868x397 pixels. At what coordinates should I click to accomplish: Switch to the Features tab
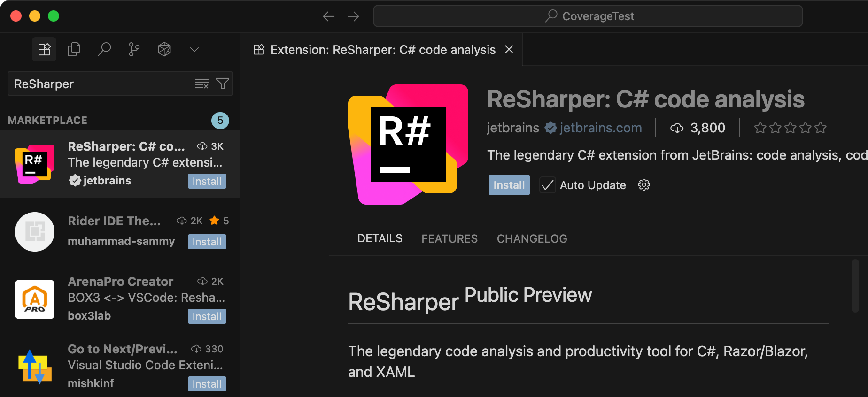(449, 239)
